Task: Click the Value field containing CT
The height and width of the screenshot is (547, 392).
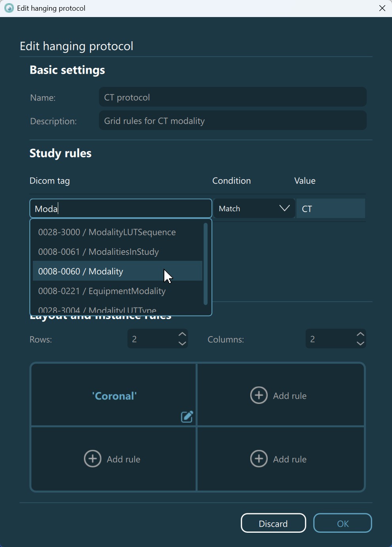Action: click(x=331, y=209)
